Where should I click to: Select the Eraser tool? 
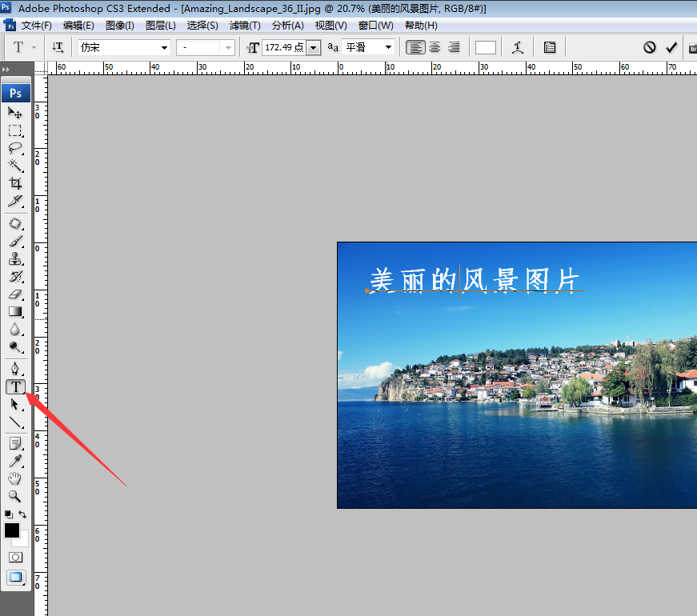15,294
